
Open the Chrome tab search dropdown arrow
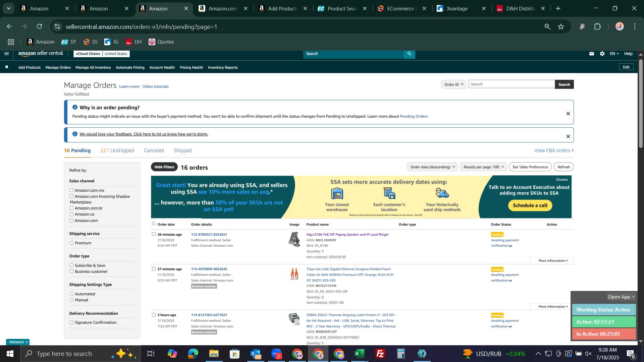[x=9, y=8]
